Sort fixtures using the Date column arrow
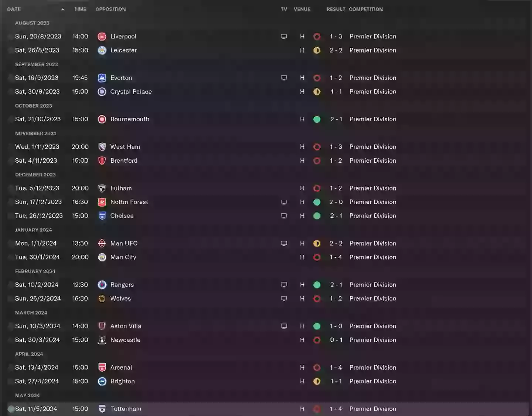The width and height of the screenshot is (532, 416). pyautogui.click(x=62, y=9)
